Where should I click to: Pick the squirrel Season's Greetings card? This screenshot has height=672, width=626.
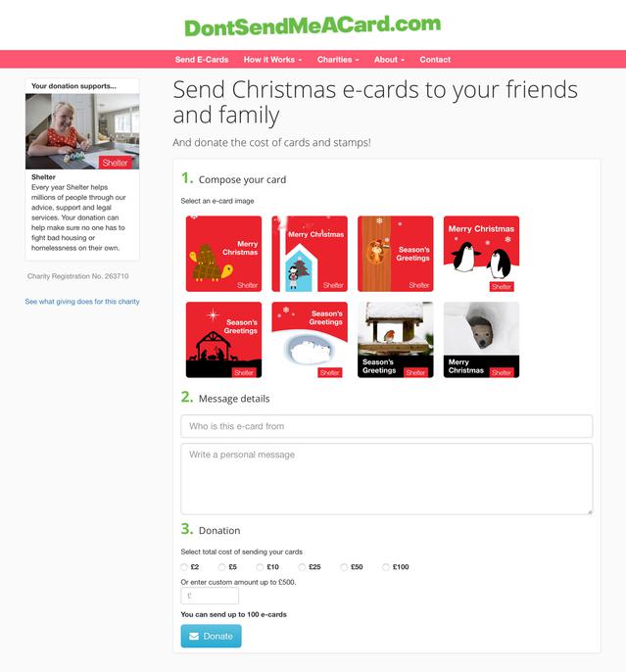396,254
